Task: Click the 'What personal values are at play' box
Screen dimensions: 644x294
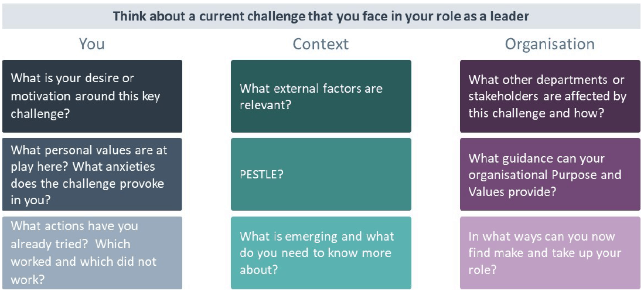Action: [92, 174]
